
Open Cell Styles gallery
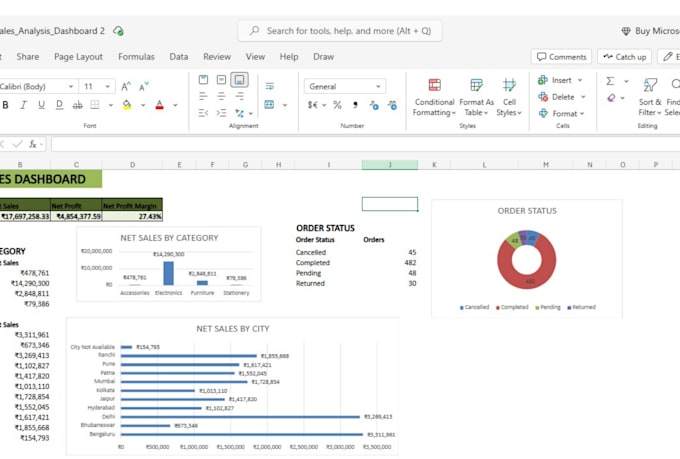(x=509, y=98)
